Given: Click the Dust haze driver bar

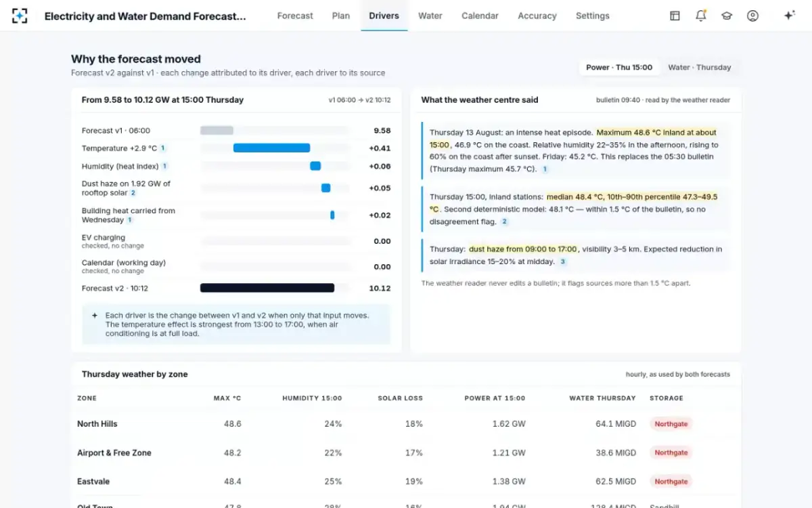Looking at the screenshot, I should [325, 188].
